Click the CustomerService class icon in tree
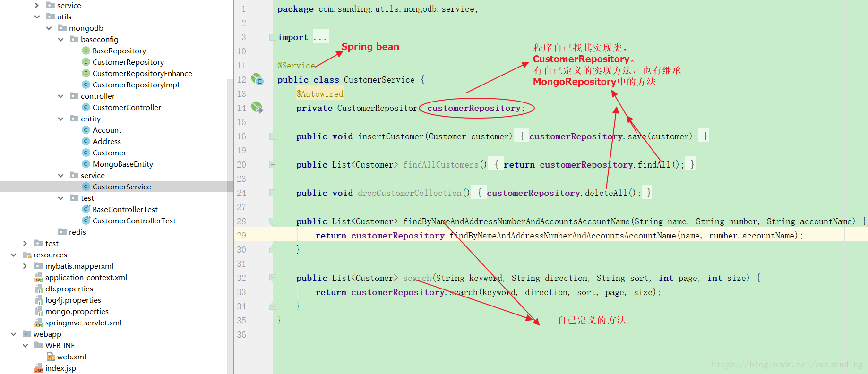This screenshot has height=374, width=868. pyautogui.click(x=86, y=187)
